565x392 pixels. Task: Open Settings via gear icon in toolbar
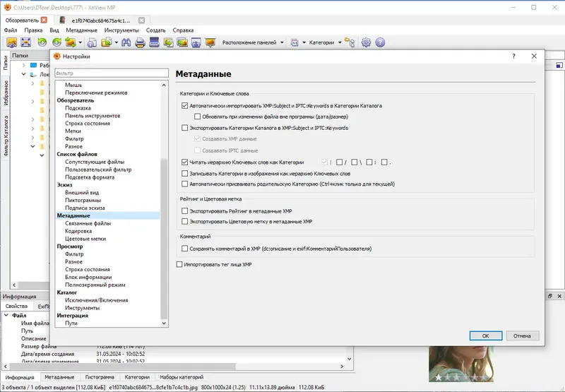[366, 42]
